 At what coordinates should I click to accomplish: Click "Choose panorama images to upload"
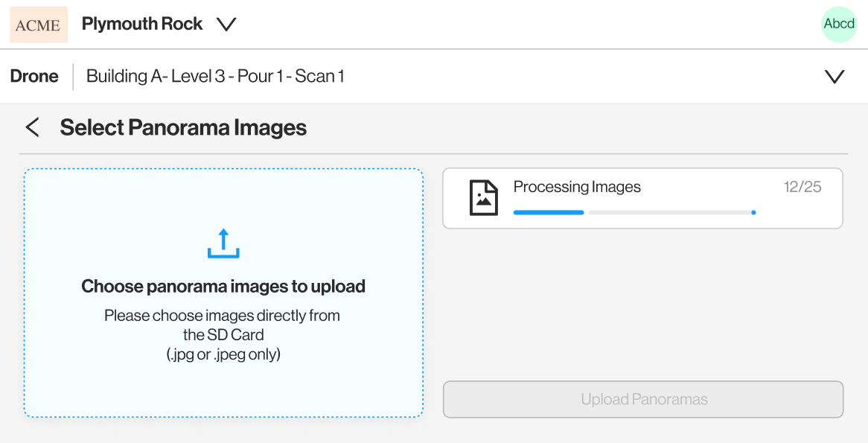[x=223, y=287]
